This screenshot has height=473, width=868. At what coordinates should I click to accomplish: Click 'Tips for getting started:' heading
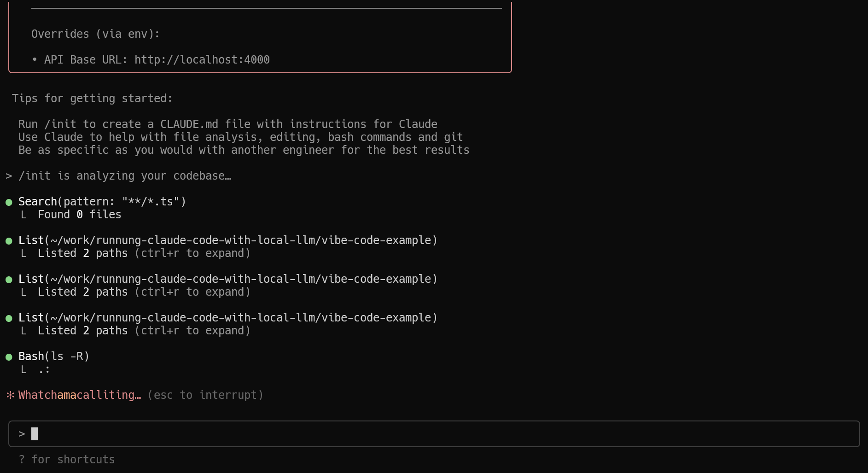[92, 99]
